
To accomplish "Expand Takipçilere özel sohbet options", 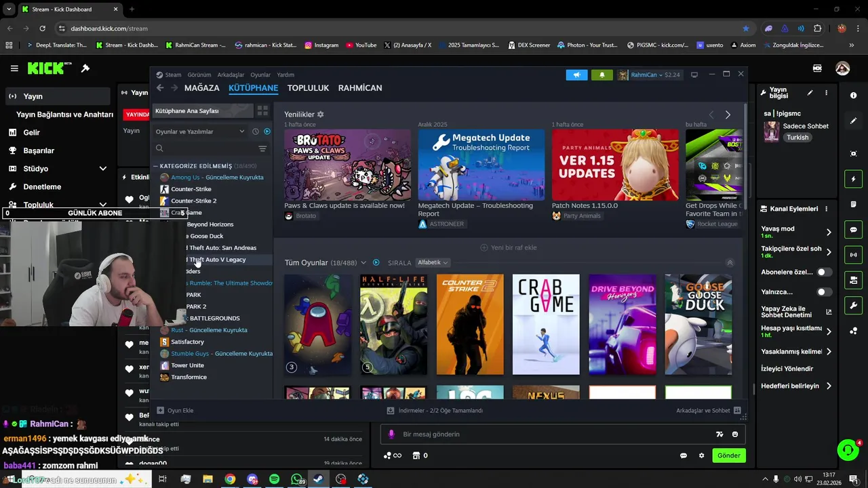I will point(829,252).
